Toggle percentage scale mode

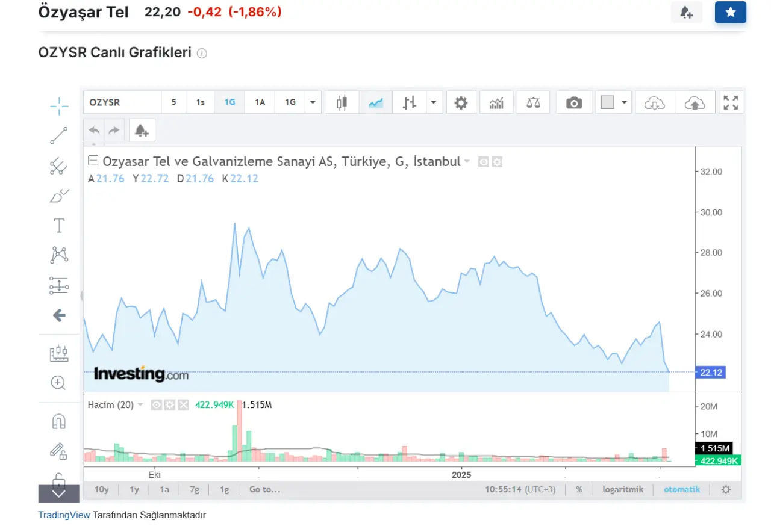579,490
